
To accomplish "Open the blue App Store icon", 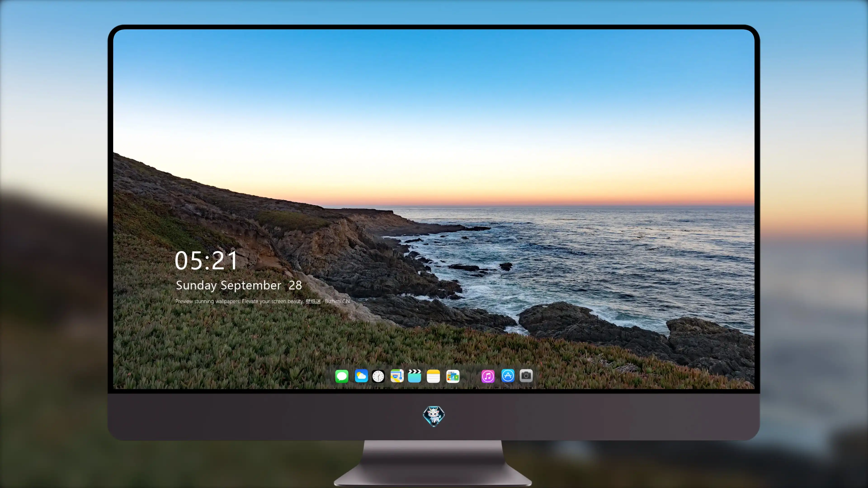I will tap(508, 376).
